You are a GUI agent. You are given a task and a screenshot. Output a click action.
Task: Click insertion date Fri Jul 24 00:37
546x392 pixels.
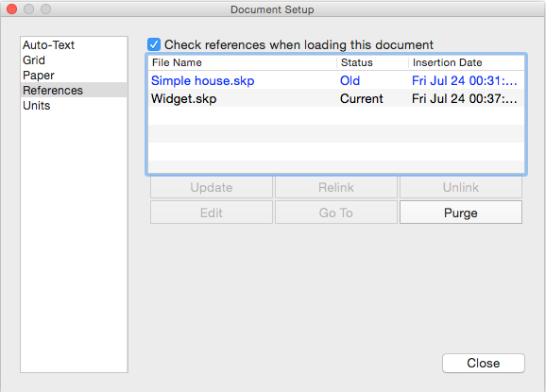point(464,99)
